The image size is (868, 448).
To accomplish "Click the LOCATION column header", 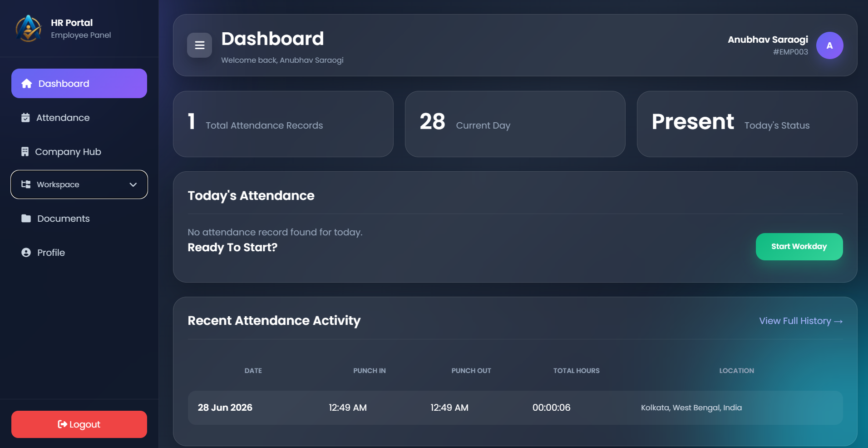I will [x=736, y=371].
